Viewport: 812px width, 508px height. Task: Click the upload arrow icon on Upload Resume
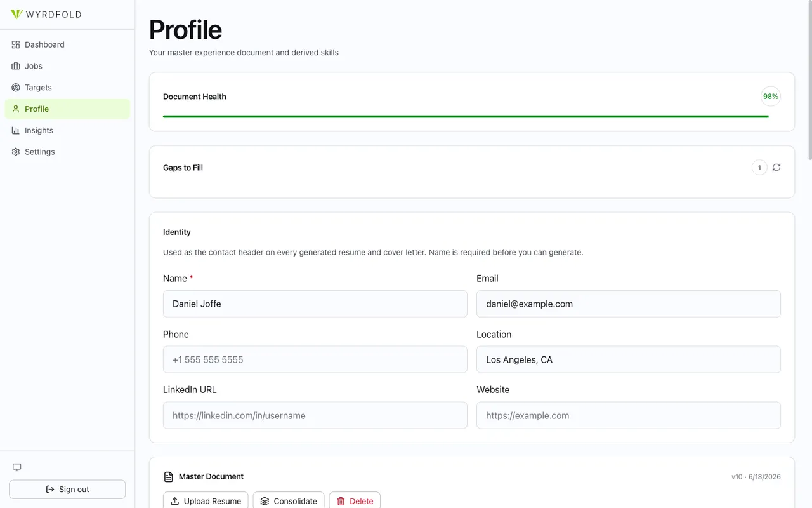(175, 502)
